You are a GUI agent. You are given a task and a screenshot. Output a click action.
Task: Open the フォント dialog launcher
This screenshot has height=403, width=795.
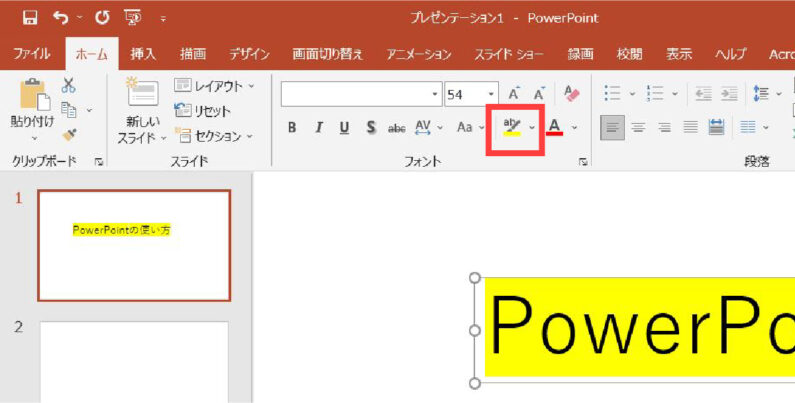click(583, 162)
